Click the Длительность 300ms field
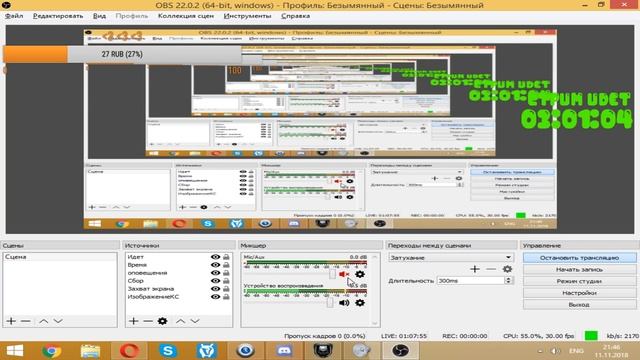The image size is (640, 360). [x=471, y=281]
